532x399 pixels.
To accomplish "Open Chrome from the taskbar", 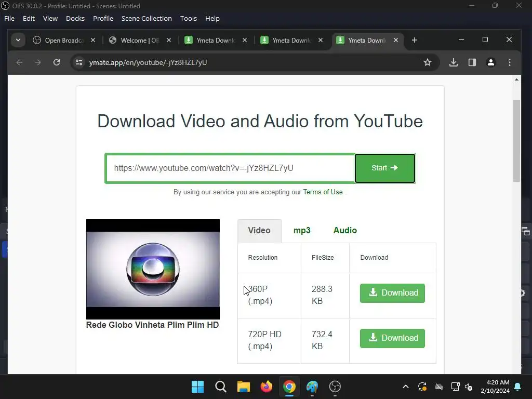I will (289, 387).
